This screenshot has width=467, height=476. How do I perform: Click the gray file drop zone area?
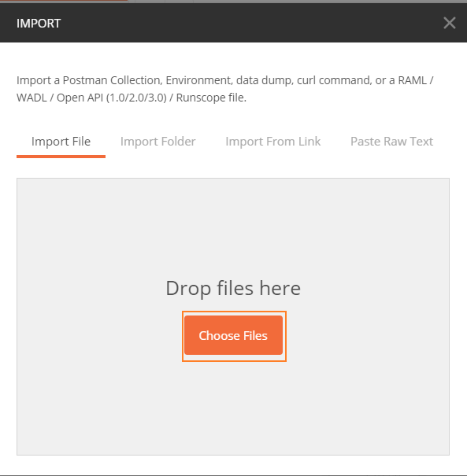pyautogui.click(x=233, y=316)
